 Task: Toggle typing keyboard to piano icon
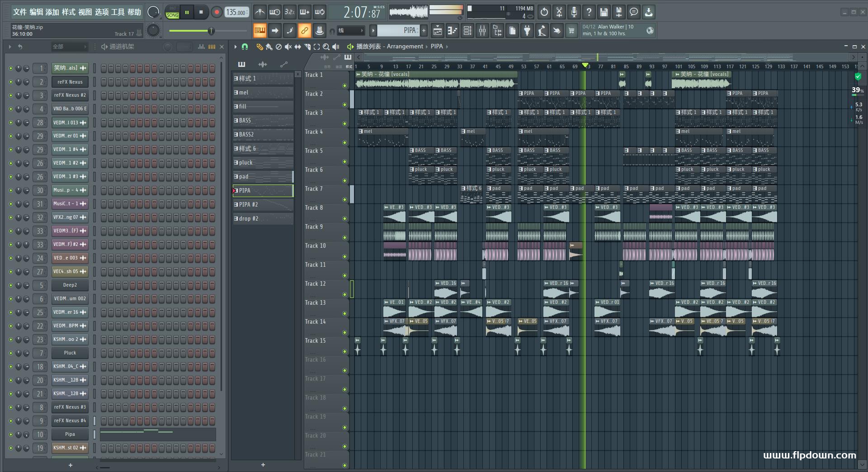tap(259, 31)
